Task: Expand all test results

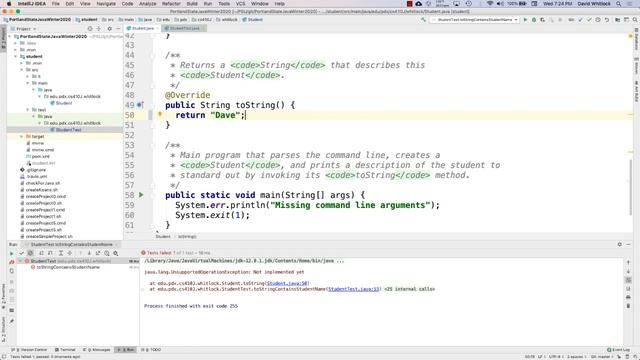Action: (x=61, y=253)
